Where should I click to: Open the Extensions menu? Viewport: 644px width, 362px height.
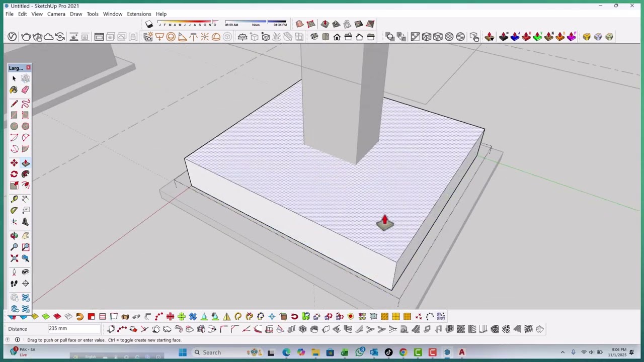(139, 14)
